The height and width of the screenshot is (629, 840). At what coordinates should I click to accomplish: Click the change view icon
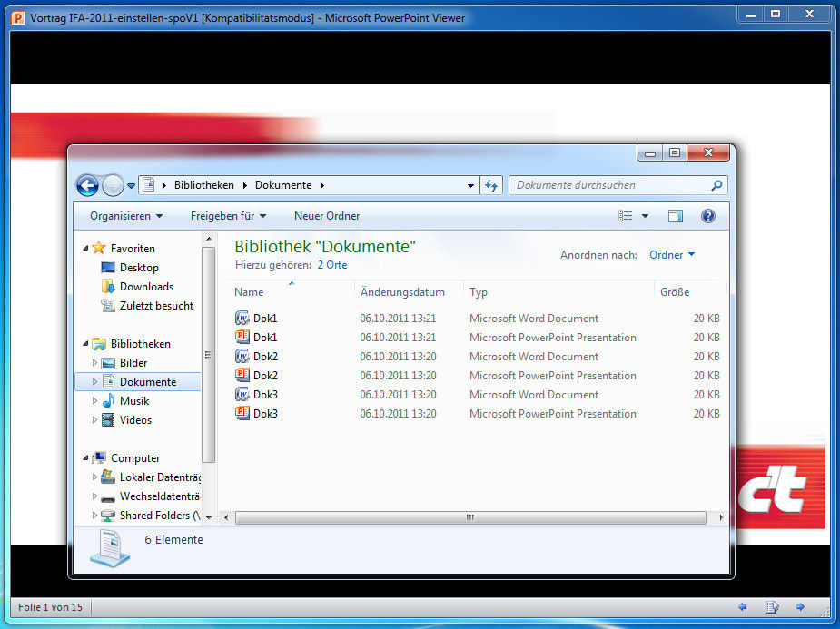[x=625, y=216]
